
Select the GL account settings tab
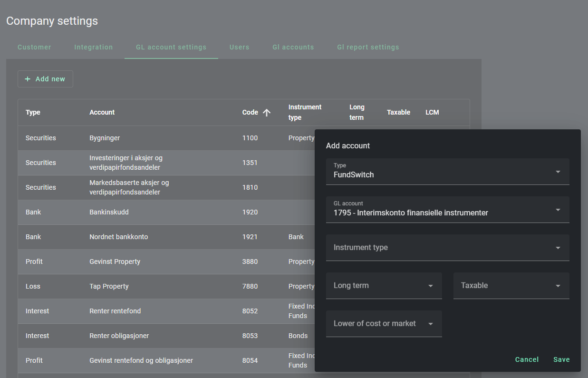(171, 47)
